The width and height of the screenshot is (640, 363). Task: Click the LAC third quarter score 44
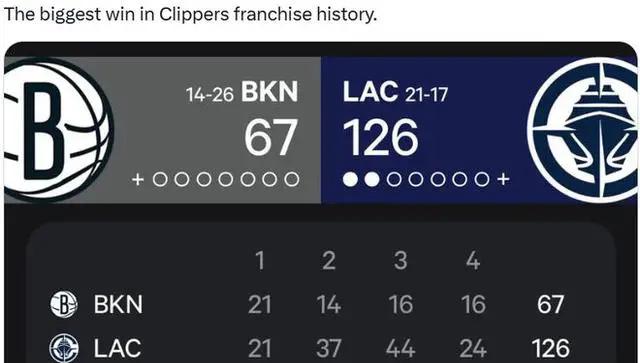pyautogui.click(x=401, y=348)
